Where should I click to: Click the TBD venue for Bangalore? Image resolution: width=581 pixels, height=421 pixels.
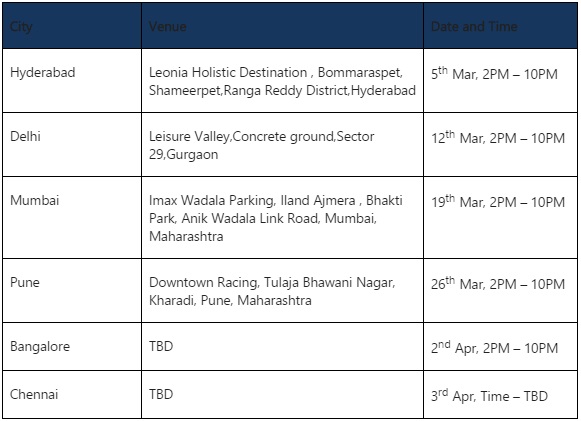click(161, 346)
